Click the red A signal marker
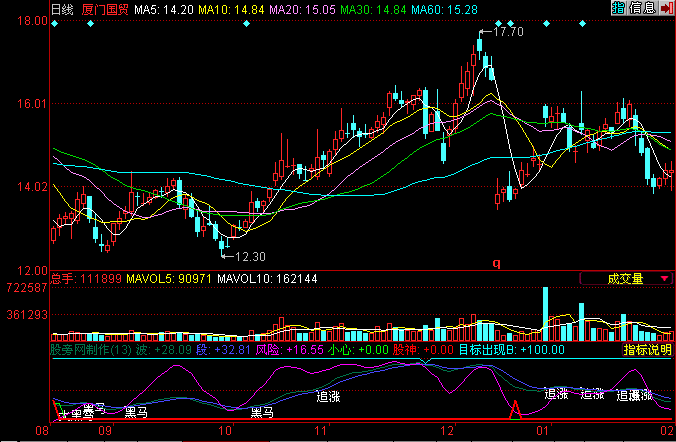 point(515,408)
